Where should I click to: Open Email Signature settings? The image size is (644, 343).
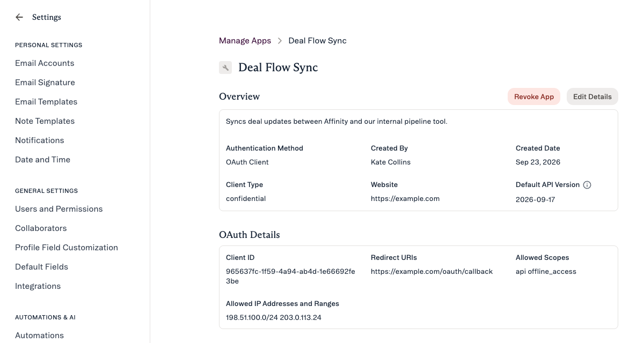tap(45, 83)
